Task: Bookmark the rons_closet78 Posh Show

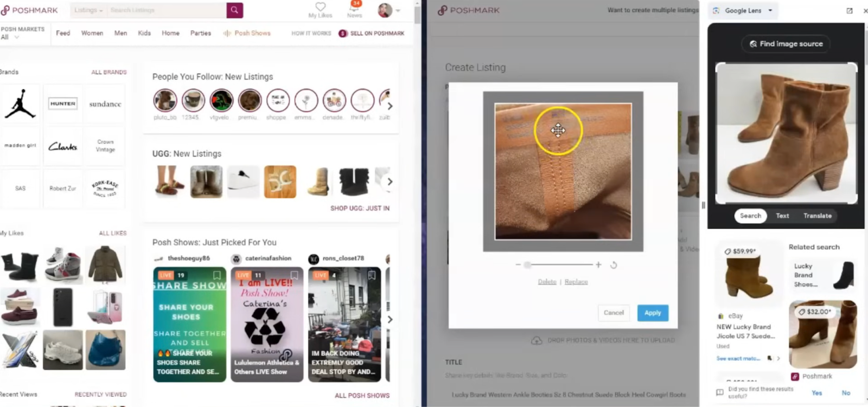Action: coord(372,275)
